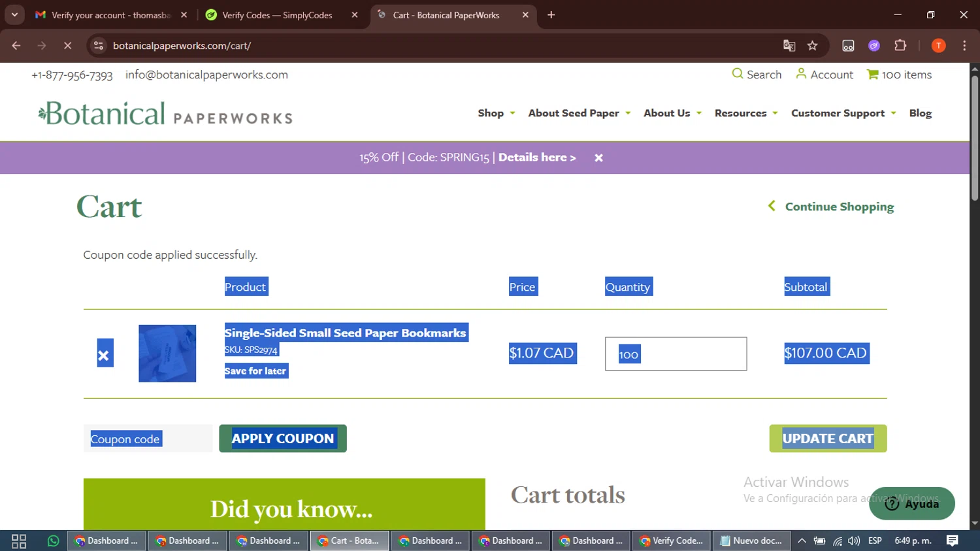Click Save for later

255,371
